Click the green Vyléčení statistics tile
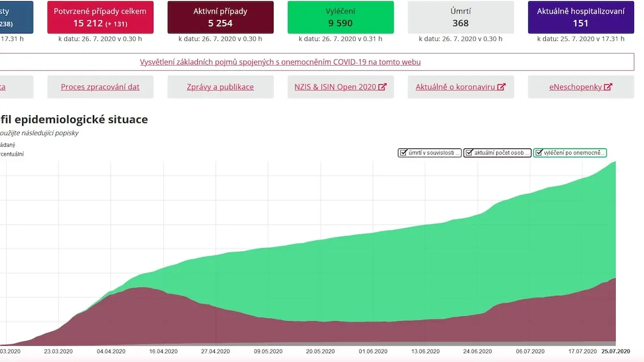Image resolution: width=644 pixels, height=362 pixels. coord(341,17)
